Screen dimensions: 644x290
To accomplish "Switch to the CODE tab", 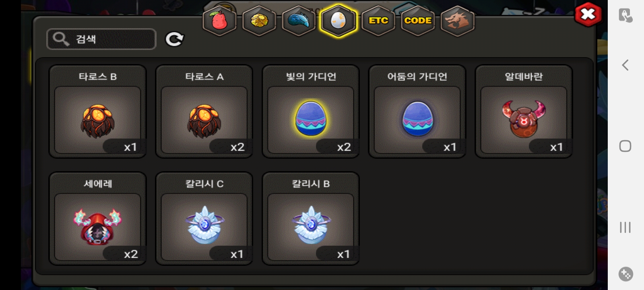I will pyautogui.click(x=418, y=21).
